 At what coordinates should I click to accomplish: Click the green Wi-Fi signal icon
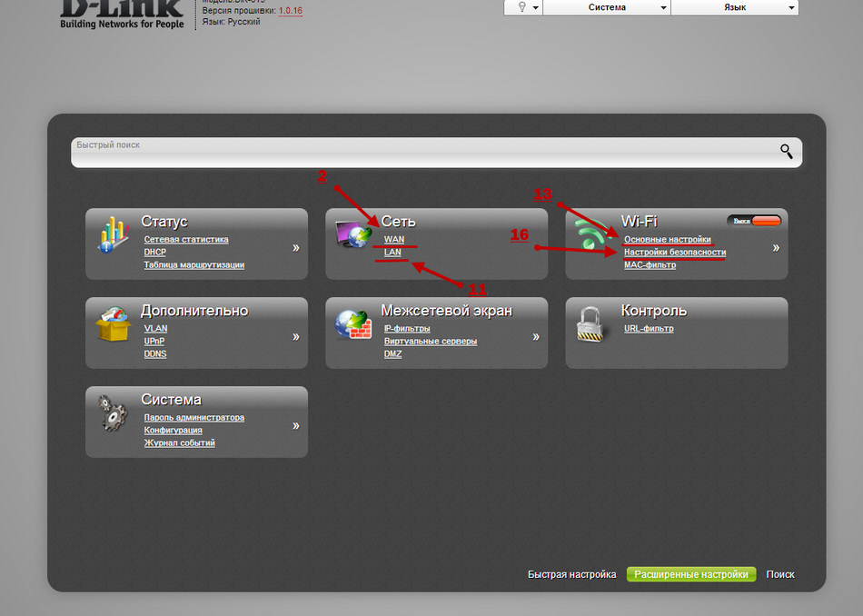coord(592,234)
